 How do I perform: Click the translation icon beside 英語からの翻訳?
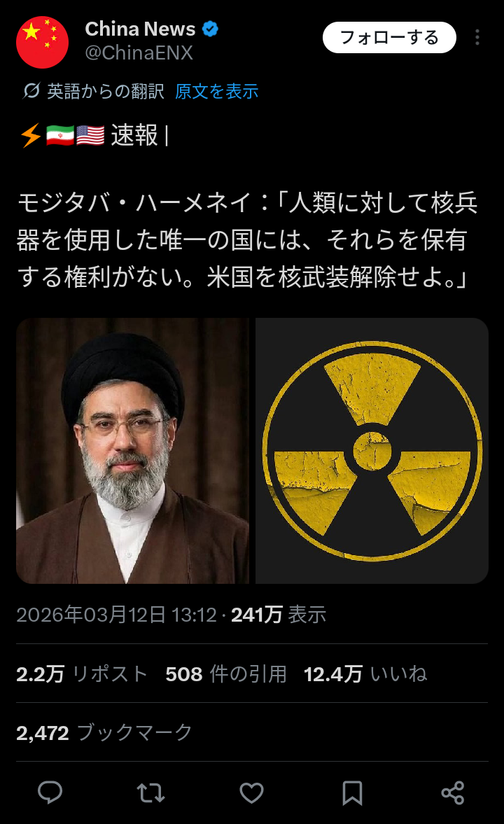coord(31,91)
